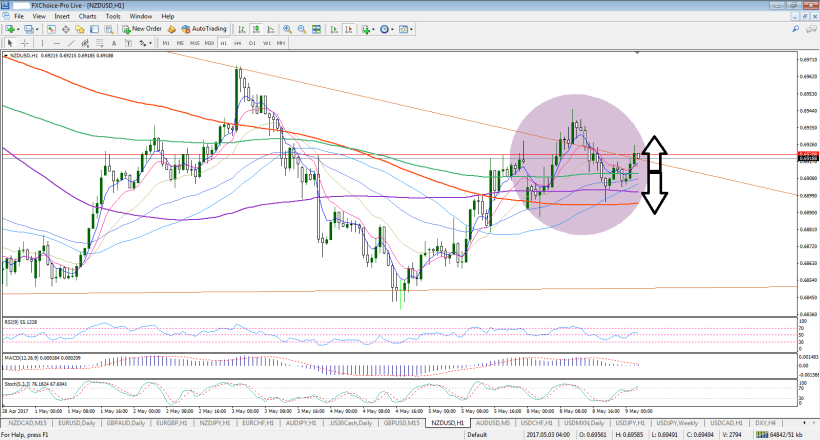
Task: Open the Tools menu
Action: tap(113, 16)
